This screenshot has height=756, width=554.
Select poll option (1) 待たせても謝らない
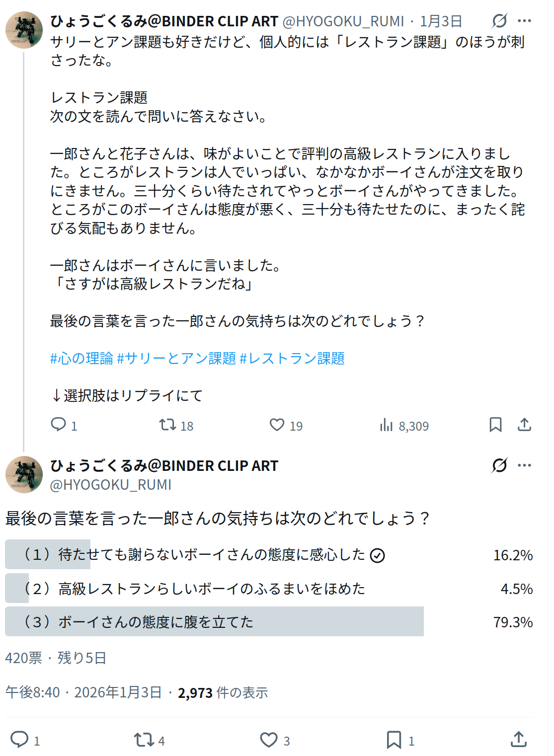[199, 554]
